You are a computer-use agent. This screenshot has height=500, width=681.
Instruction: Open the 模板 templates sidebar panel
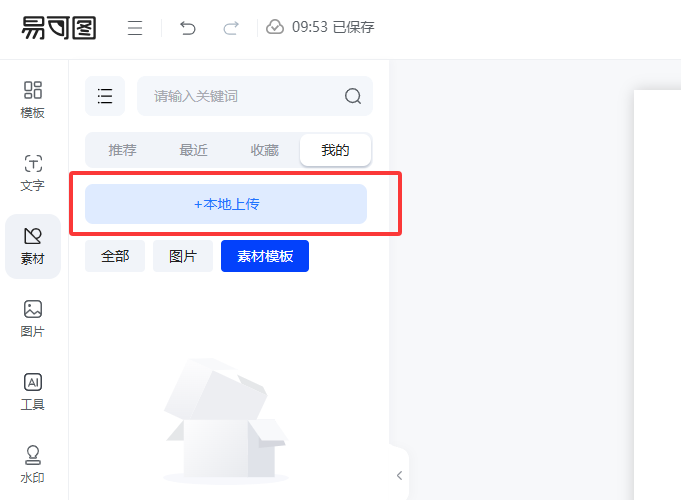click(33, 99)
